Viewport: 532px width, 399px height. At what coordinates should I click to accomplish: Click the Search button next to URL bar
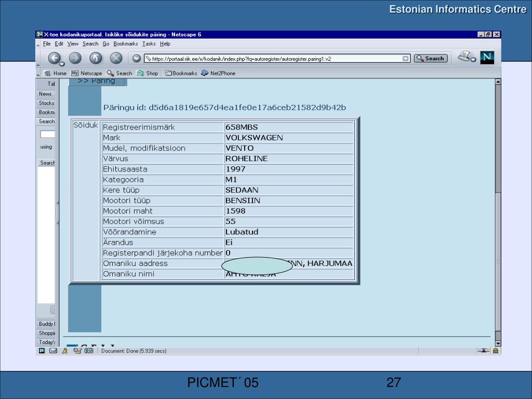pos(431,58)
